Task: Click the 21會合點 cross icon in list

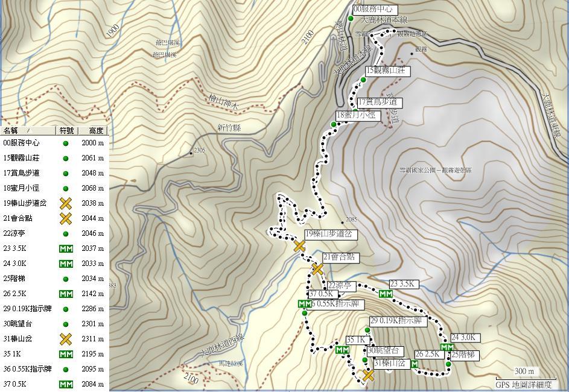Action: tap(66, 218)
